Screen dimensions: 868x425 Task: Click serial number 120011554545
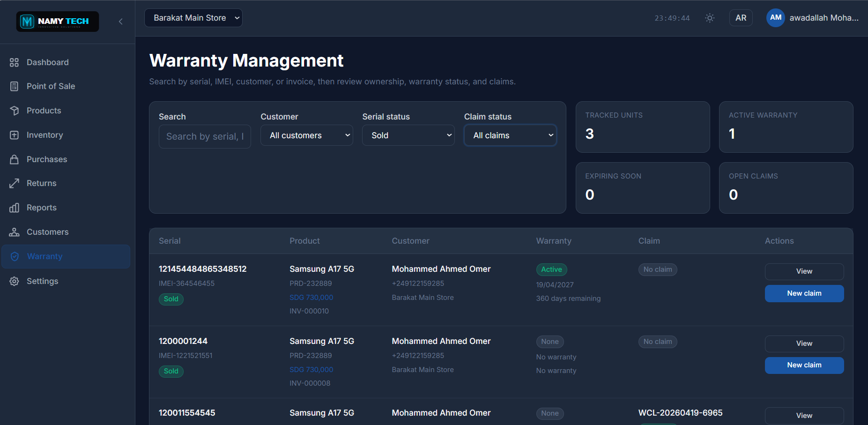(x=187, y=413)
